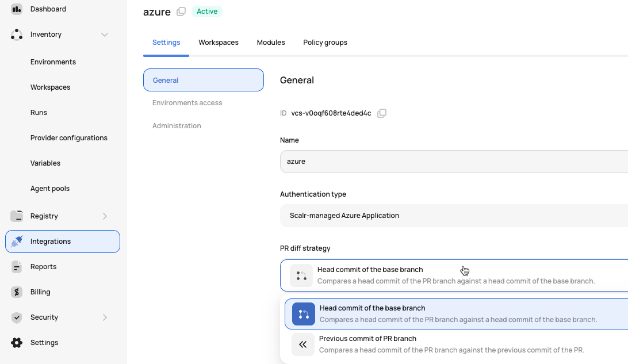Open Environments under Inventory
Image resolution: width=628 pixels, height=364 pixels.
(x=53, y=62)
